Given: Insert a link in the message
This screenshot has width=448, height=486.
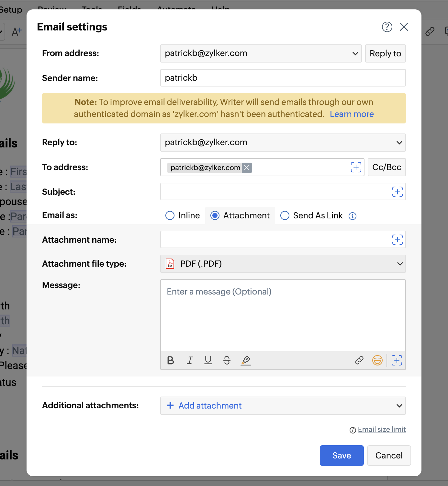Looking at the screenshot, I should point(359,360).
